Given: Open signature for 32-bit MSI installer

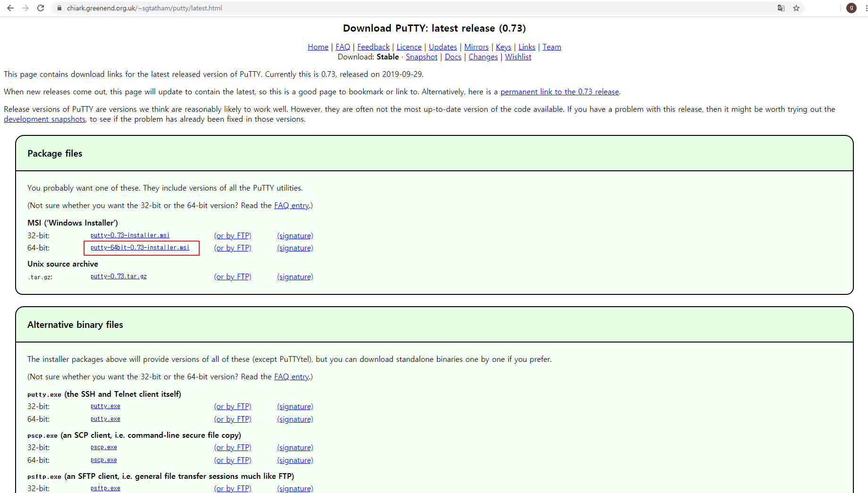Looking at the screenshot, I should [295, 235].
